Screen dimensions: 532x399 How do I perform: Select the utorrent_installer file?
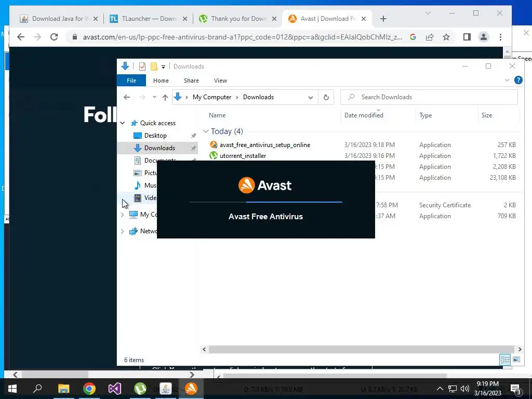click(243, 156)
